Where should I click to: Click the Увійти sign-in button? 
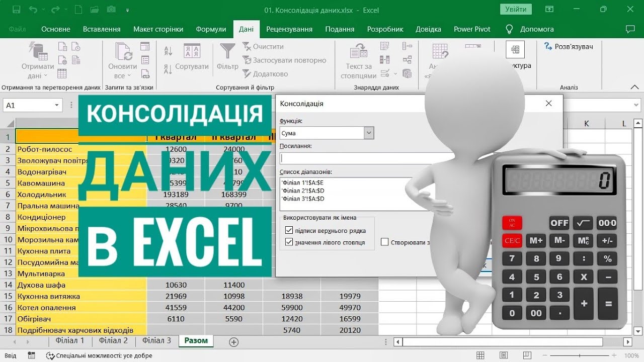(516, 9)
